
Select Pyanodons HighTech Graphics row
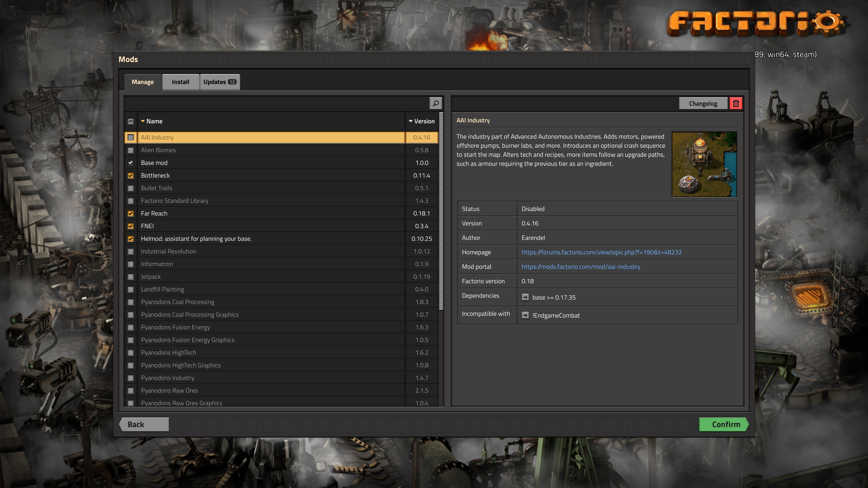click(281, 365)
